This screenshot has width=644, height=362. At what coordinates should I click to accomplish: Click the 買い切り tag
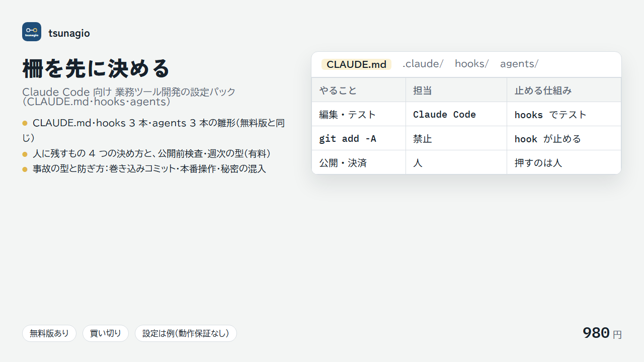(106, 333)
